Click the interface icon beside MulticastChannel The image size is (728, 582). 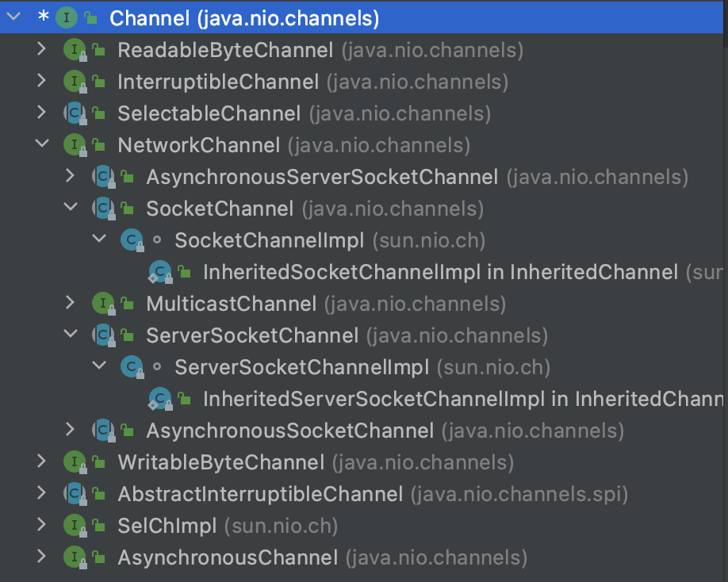click(x=102, y=304)
